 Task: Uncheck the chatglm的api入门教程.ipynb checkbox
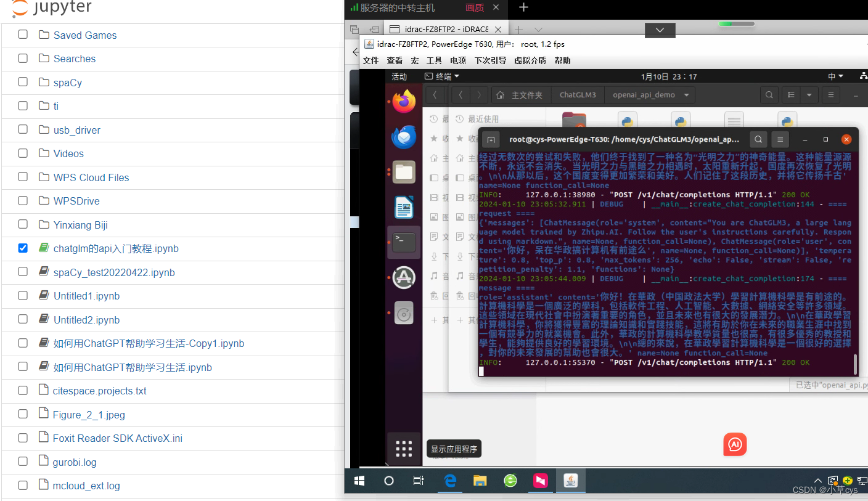point(23,248)
